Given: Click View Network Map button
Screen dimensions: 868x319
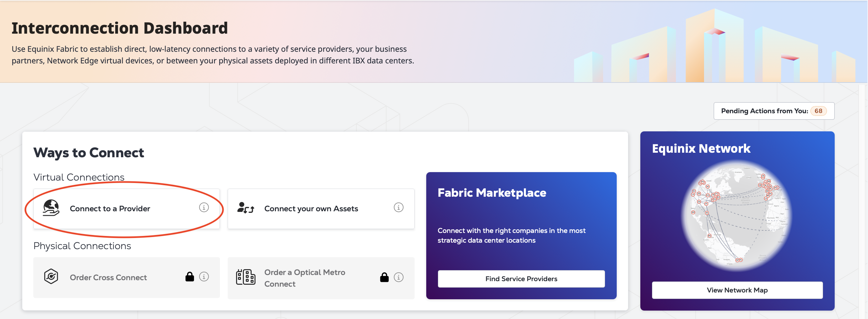Looking at the screenshot, I should (x=737, y=290).
